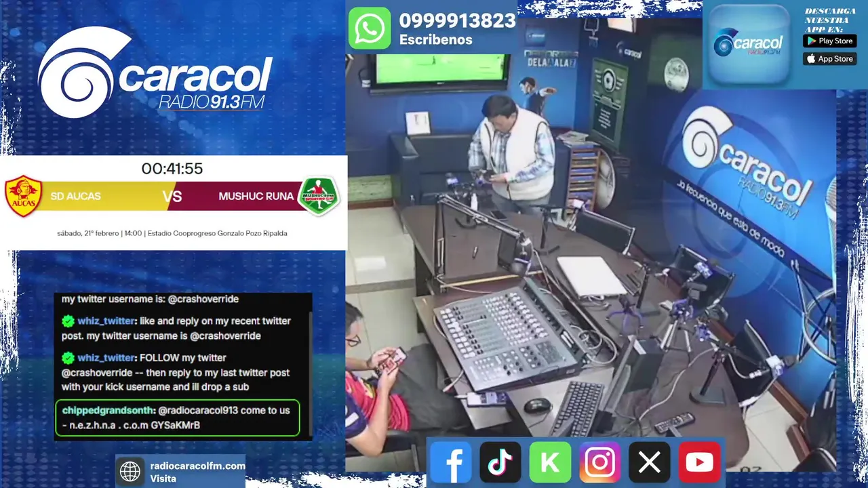Open the TikTok icon

point(500,462)
